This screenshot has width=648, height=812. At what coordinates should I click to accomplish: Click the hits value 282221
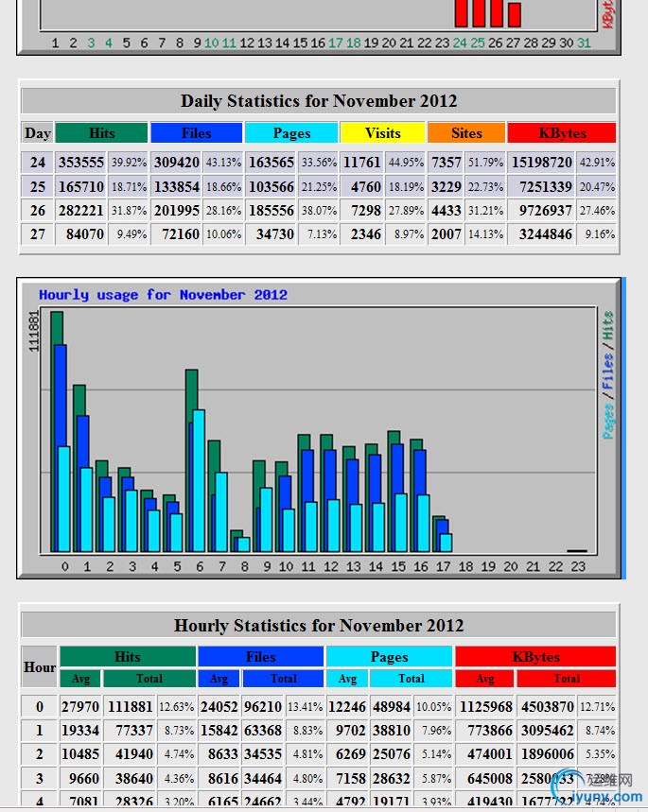[80, 210]
